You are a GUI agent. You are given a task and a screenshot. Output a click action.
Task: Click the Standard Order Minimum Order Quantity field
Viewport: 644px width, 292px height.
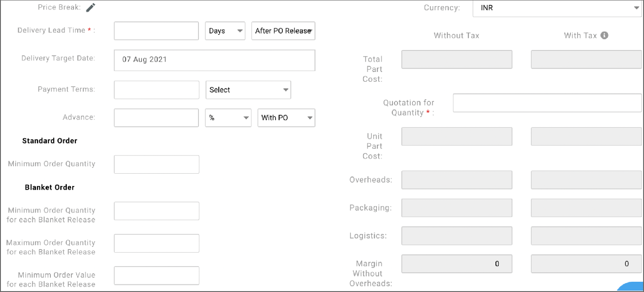pyautogui.click(x=157, y=164)
